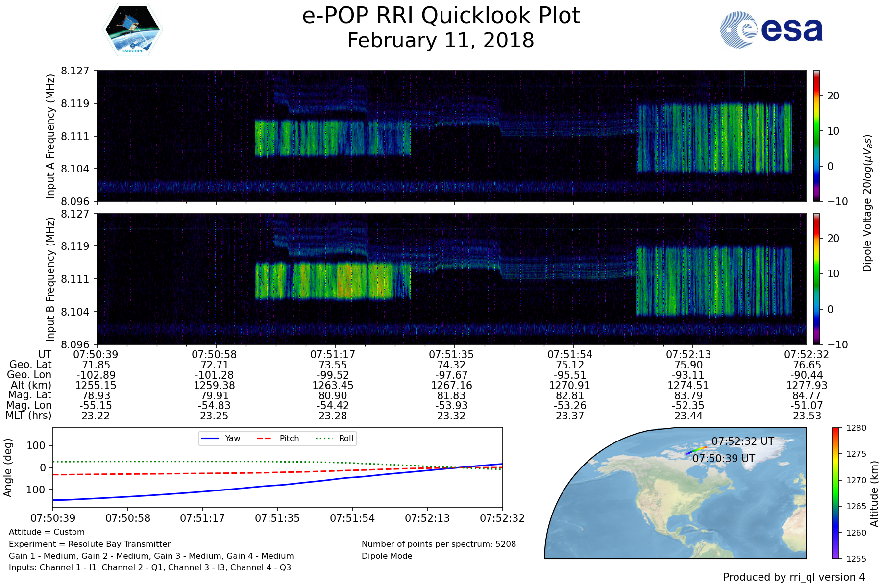This screenshot has height=588, width=882.
Task: Click 'Experiment = Resolute Bay Transmitter' text
Action: (90, 544)
